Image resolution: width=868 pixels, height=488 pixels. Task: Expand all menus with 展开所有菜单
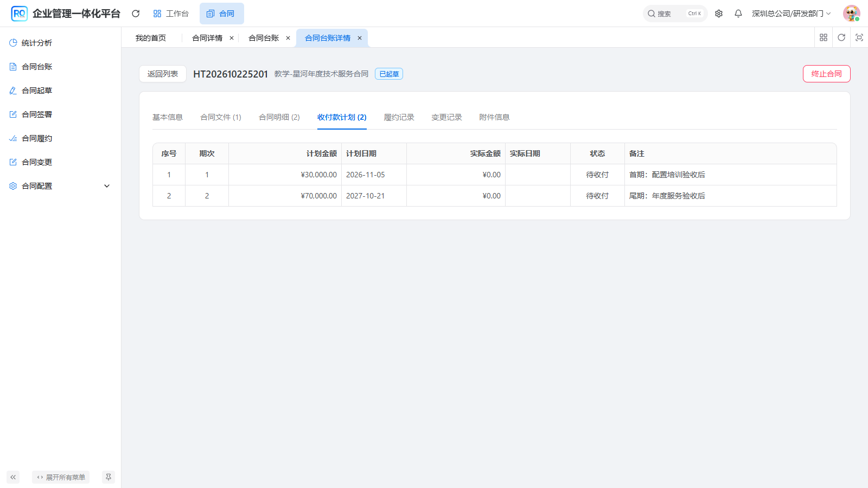(x=61, y=477)
